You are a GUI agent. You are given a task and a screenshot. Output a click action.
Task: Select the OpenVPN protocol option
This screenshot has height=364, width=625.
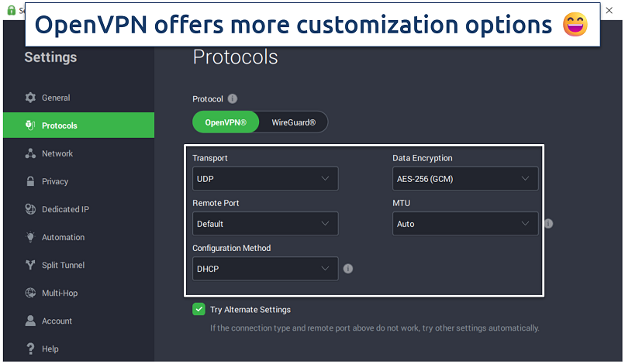coord(226,122)
